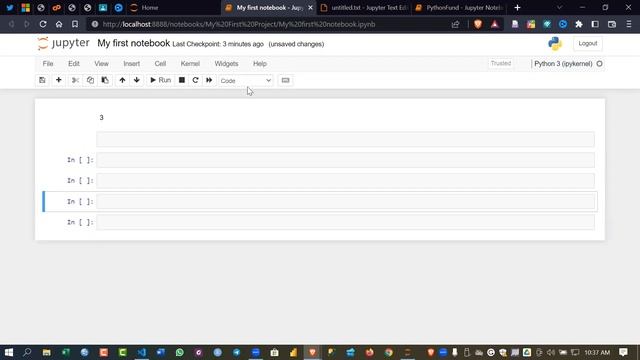Click the Python logo in header
Viewport: 640px width, 360px height.
[555, 43]
